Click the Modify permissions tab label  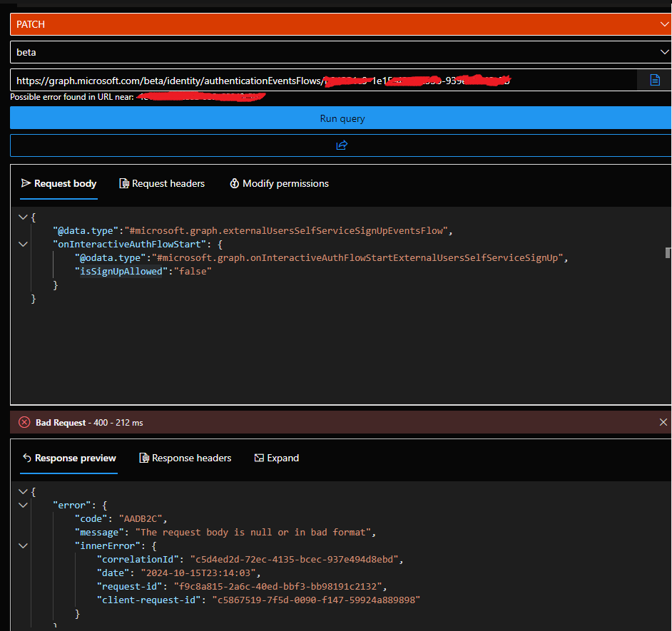(285, 183)
